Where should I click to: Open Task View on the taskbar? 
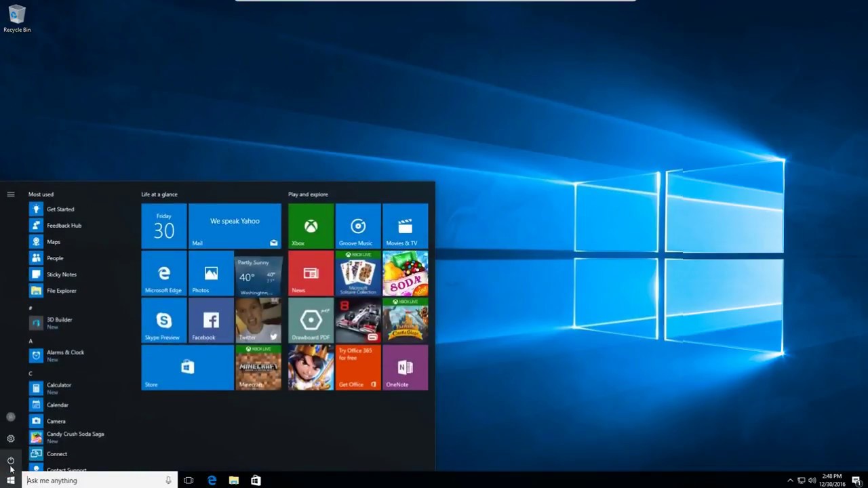(x=189, y=480)
